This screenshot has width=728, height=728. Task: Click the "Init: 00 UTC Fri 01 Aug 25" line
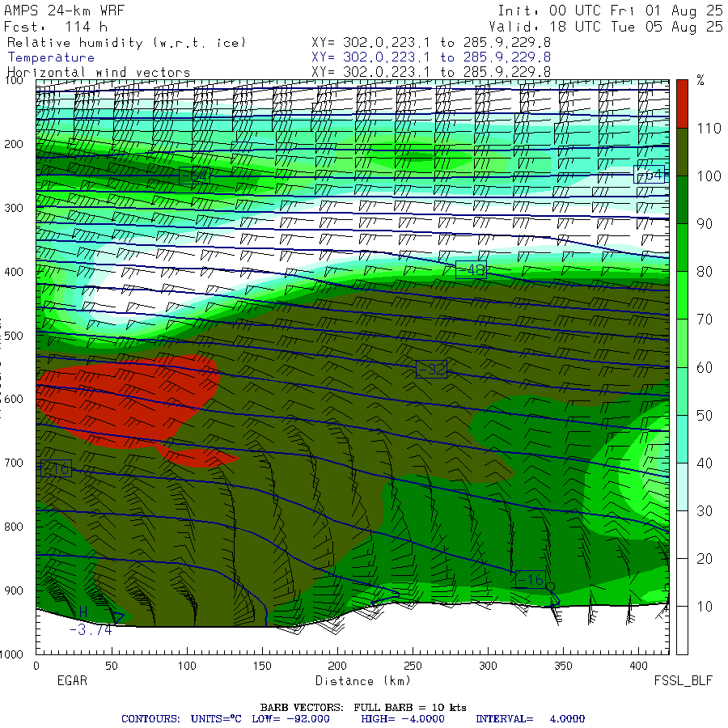click(x=611, y=11)
